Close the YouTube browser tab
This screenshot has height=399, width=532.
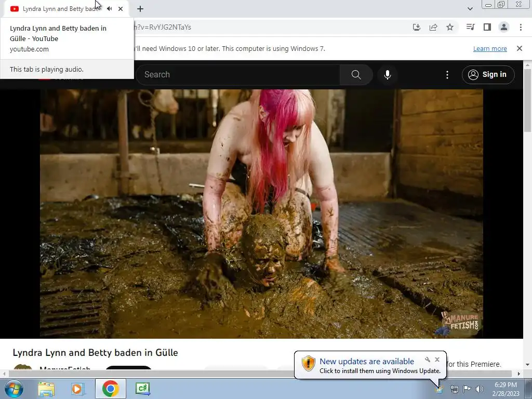tap(121, 9)
